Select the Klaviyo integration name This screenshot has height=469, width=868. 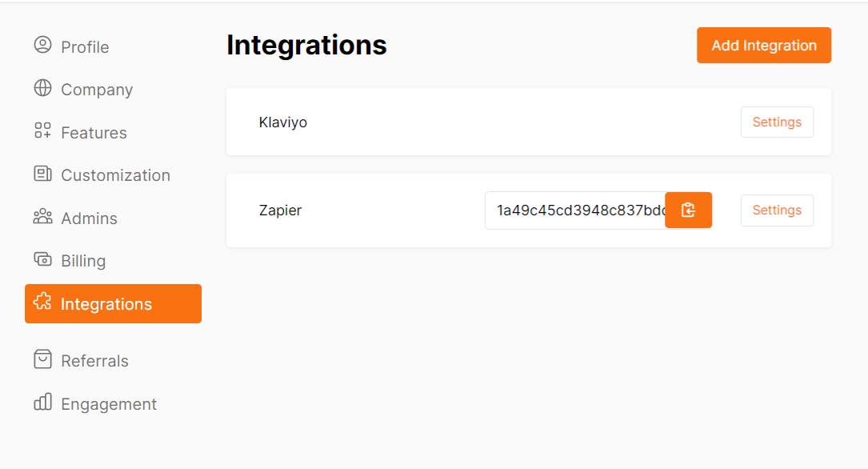283,122
